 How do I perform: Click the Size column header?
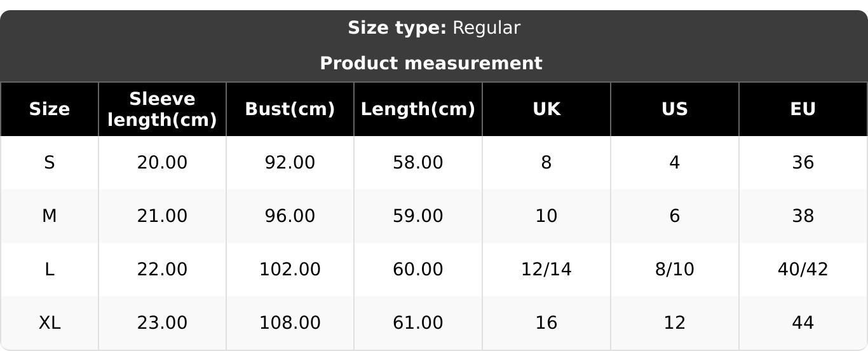pyautogui.click(x=50, y=109)
